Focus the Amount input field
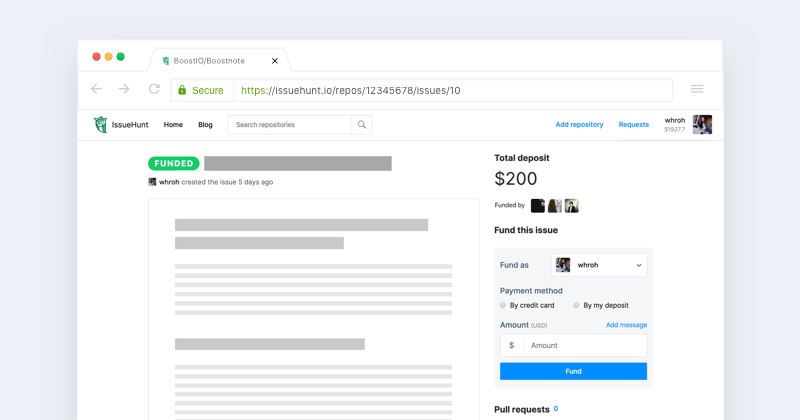Viewport: 800px width, 420px height. [x=585, y=345]
